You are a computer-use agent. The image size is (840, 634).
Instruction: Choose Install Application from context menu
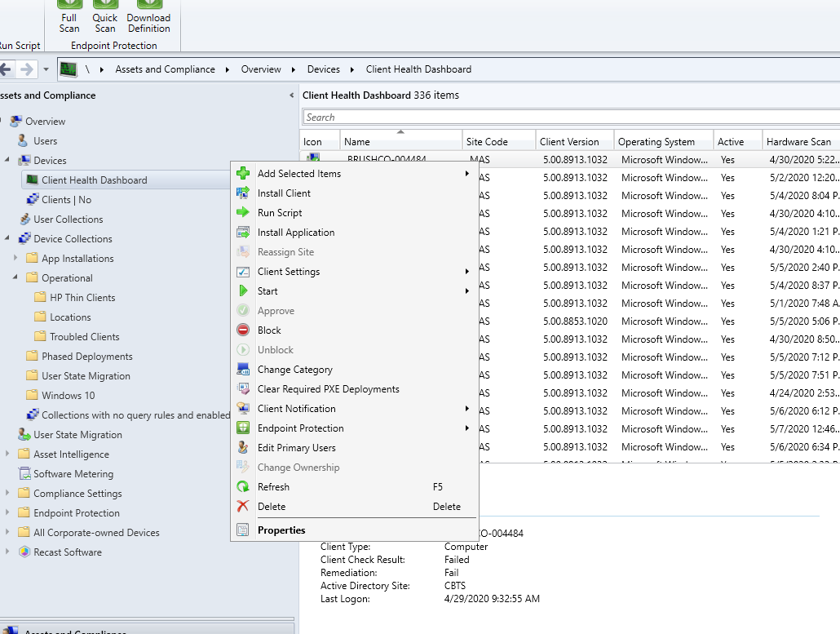pos(296,233)
